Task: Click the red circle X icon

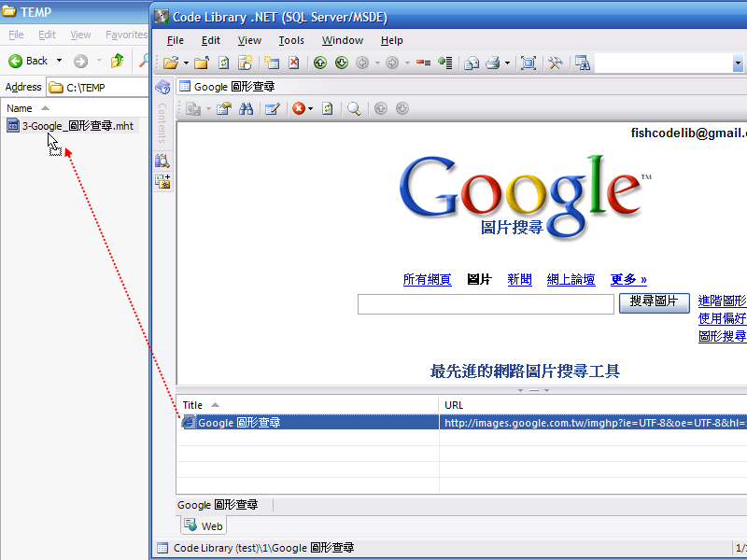Action: click(x=299, y=108)
